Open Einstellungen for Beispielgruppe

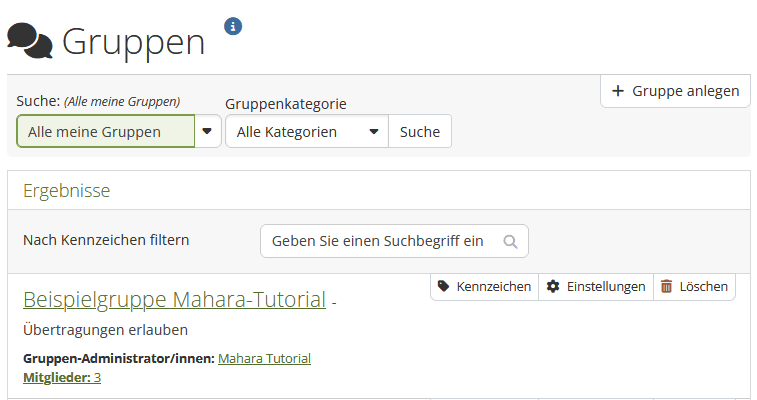(596, 287)
